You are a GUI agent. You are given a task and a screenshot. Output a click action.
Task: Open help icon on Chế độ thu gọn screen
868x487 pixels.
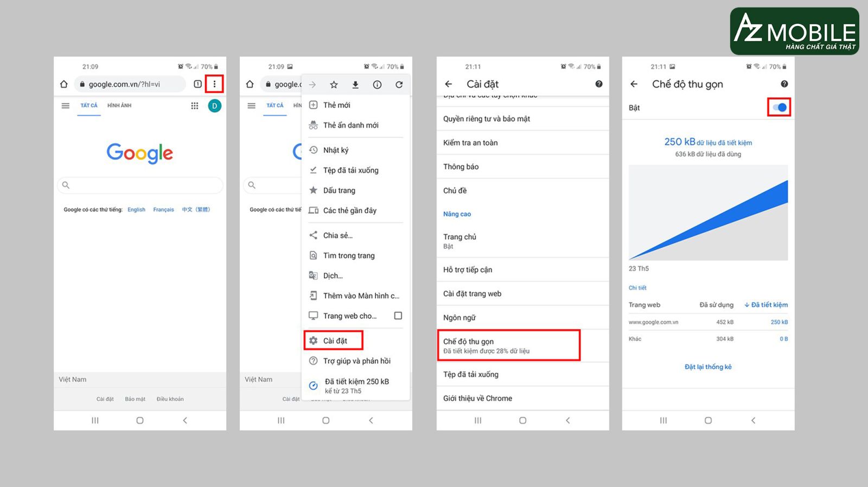tap(784, 84)
